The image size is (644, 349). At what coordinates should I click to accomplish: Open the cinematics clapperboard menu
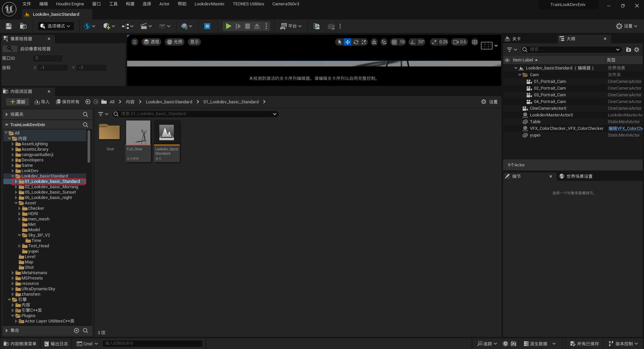point(146,26)
